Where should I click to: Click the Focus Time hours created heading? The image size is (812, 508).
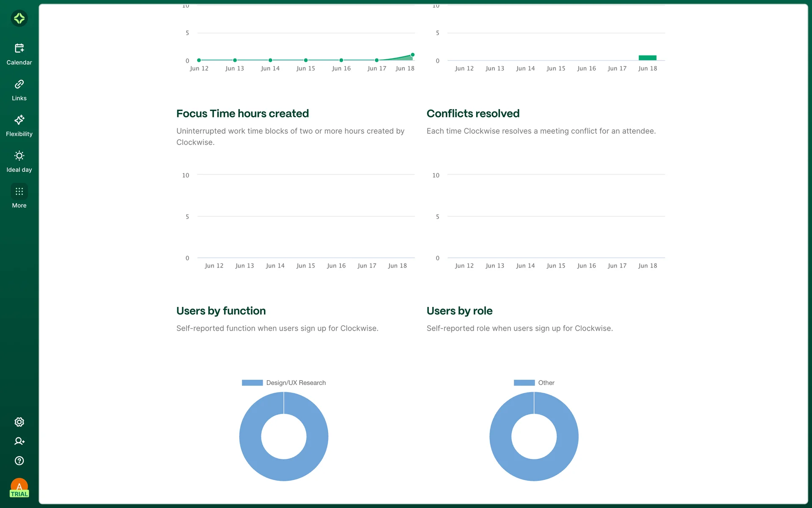pos(242,113)
